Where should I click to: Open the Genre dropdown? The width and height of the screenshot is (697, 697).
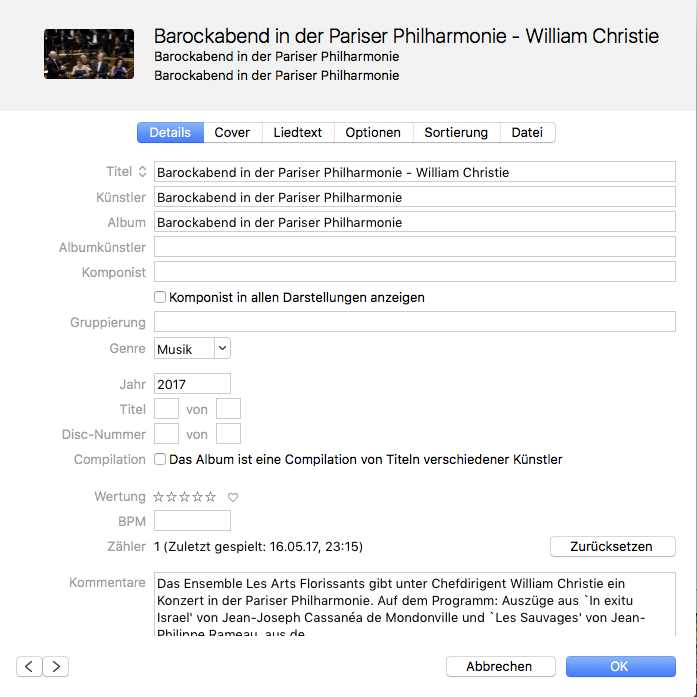point(193,348)
